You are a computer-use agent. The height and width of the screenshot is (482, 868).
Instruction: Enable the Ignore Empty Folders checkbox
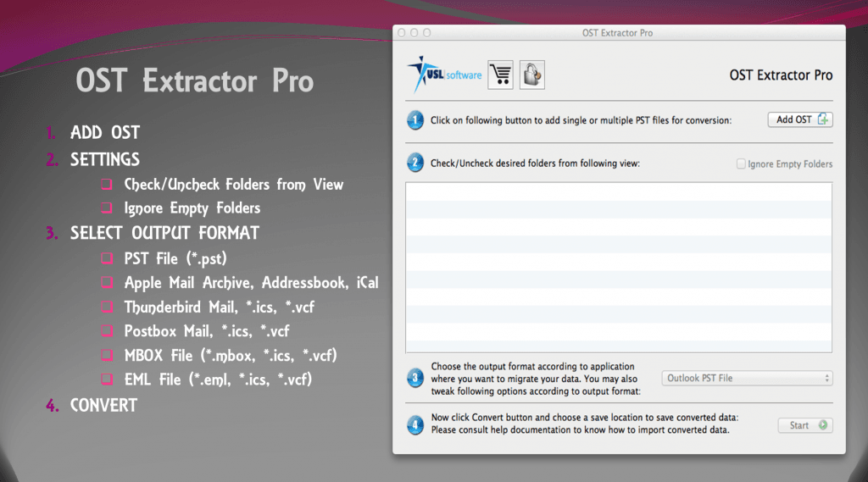(x=742, y=163)
